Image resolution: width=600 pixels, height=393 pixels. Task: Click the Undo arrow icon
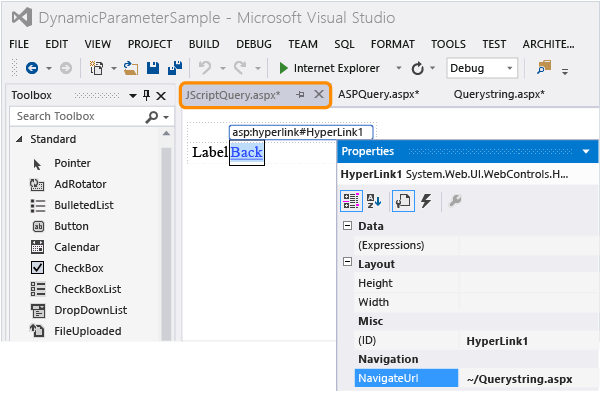coord(205,68)
